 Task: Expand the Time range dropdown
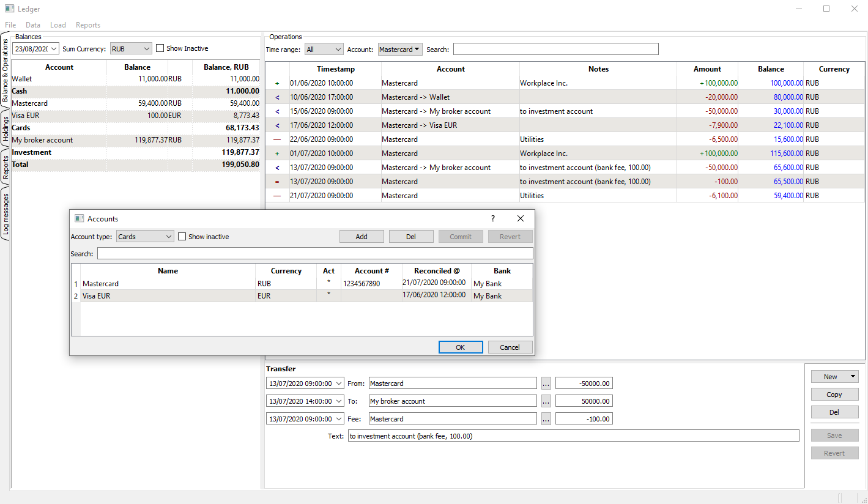(324, 50)
